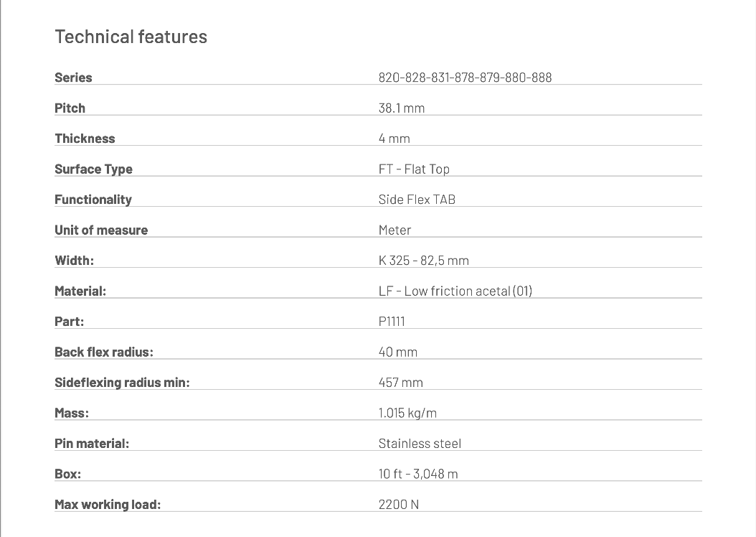The width and height of the screenshot is (756, 537).
Task: Click the part number P1111
Action: coord(392,322)
